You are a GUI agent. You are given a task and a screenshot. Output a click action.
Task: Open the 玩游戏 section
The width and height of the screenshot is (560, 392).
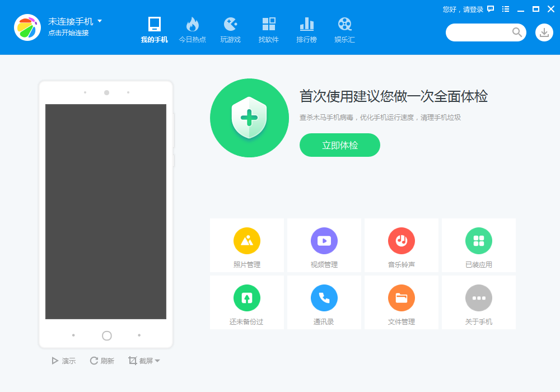coord(230,30)
